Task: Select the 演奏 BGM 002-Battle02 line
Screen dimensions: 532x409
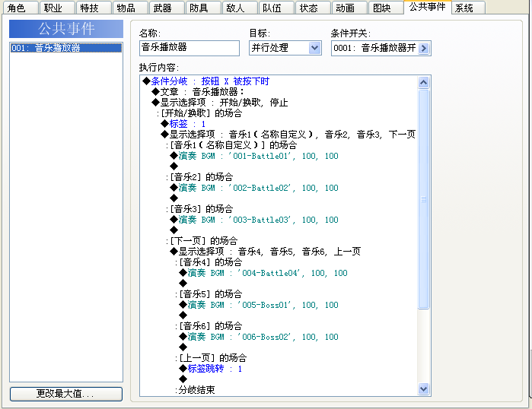Action: (254, 188)
